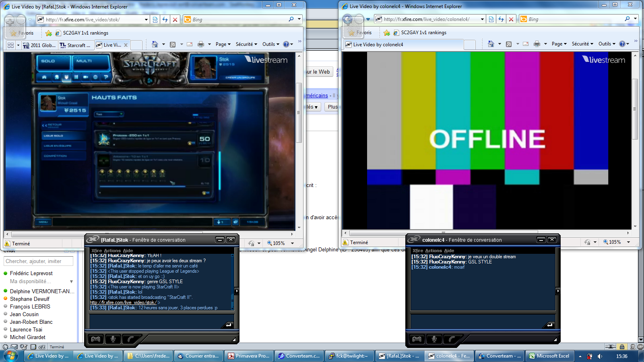Expand the 105% zoom level dropdown in right browser
This screenshot has height=362, width=644.
coord(628,242)
